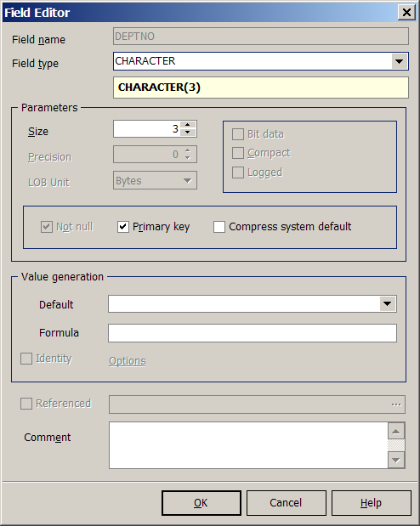Click the Referenced field ellipsis button
Screen dimensions: 420x526
pos(396,404)
